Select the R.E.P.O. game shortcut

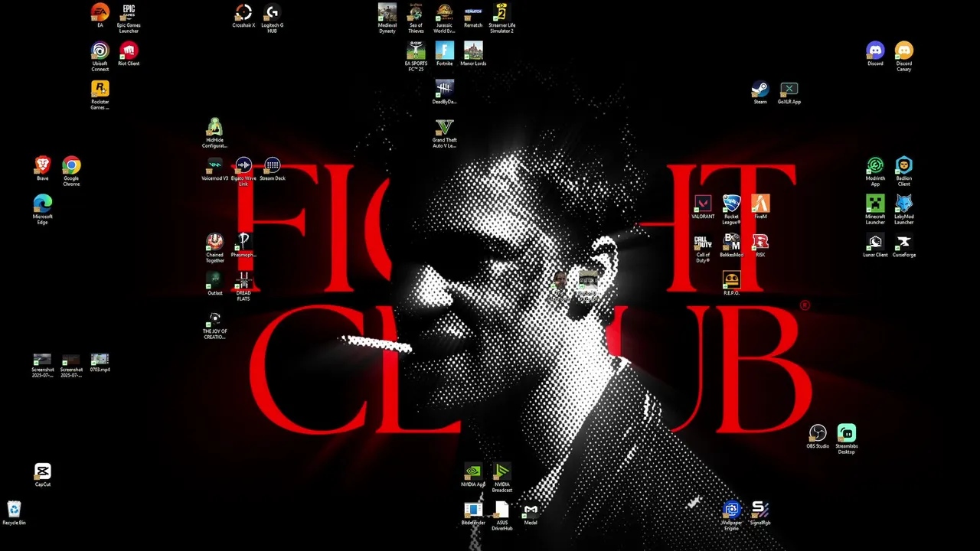[x=731, y=281]
